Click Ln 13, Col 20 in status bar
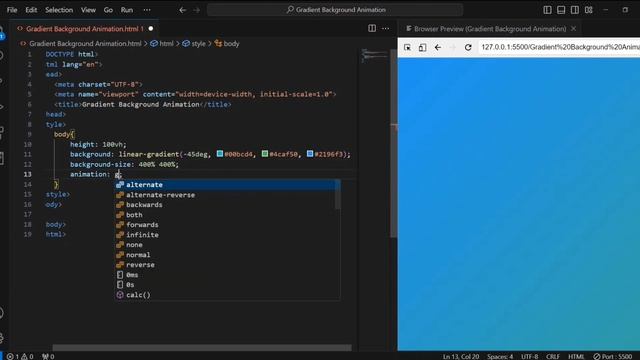Image resolution: width=640 pixels, height=360 pixels. pos(461,356)
